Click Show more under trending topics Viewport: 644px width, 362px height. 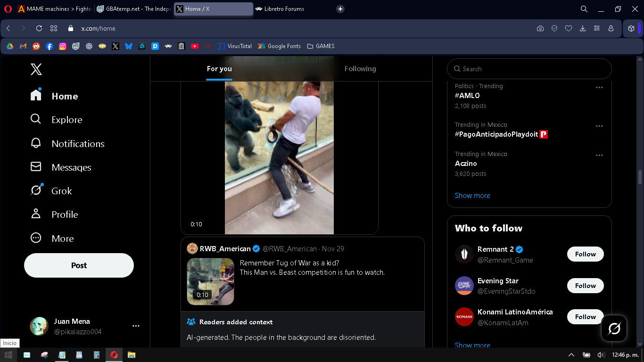pyautogui.click(x=472, y=196)
